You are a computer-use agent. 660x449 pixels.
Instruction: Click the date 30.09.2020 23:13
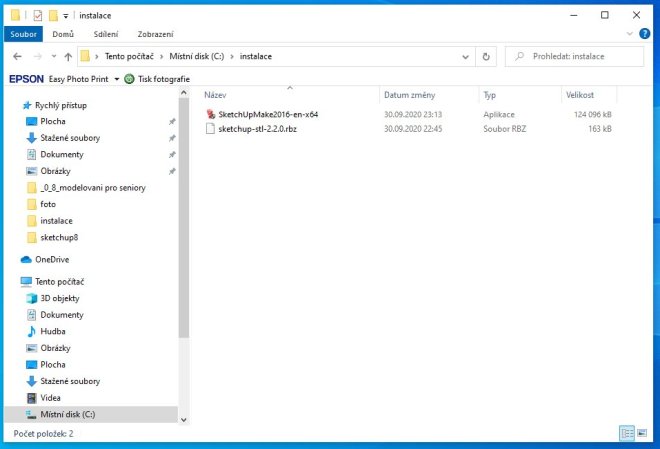point(413,114)
